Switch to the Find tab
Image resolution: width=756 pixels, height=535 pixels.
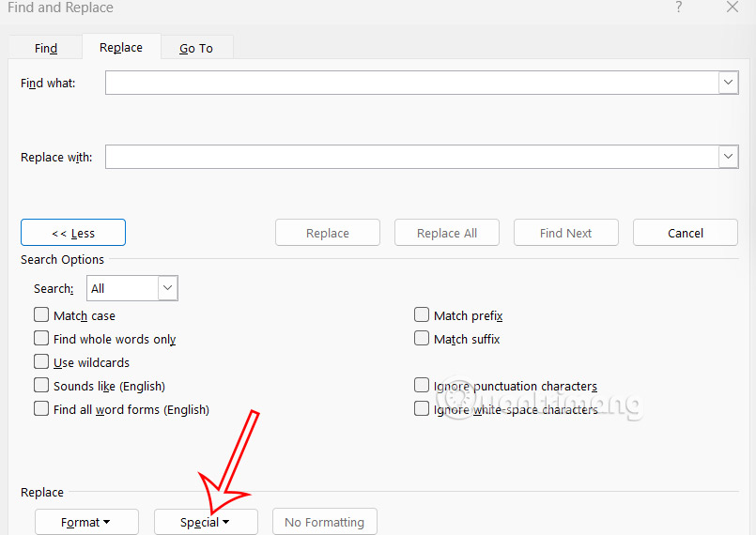tap(45, 48)
